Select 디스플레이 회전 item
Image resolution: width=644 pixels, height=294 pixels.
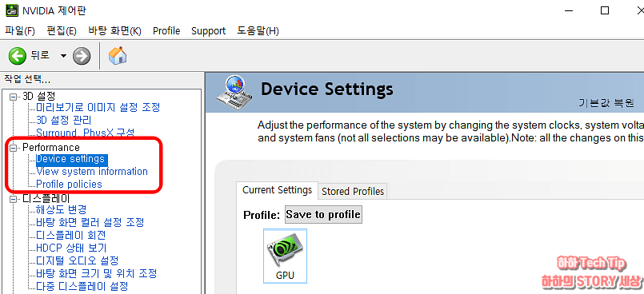pos(71,236)
